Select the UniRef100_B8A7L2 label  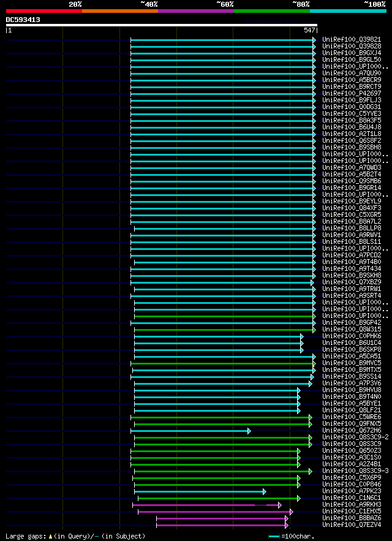point(352,222)
